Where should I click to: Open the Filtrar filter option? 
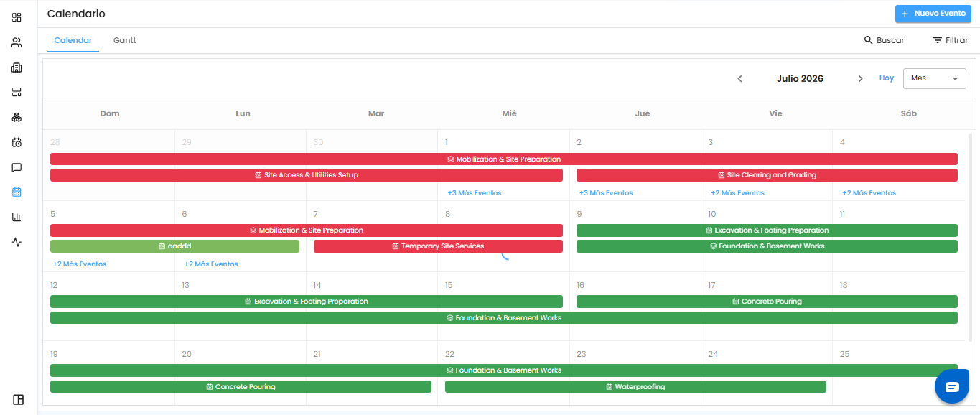click(x=951, y=40)
